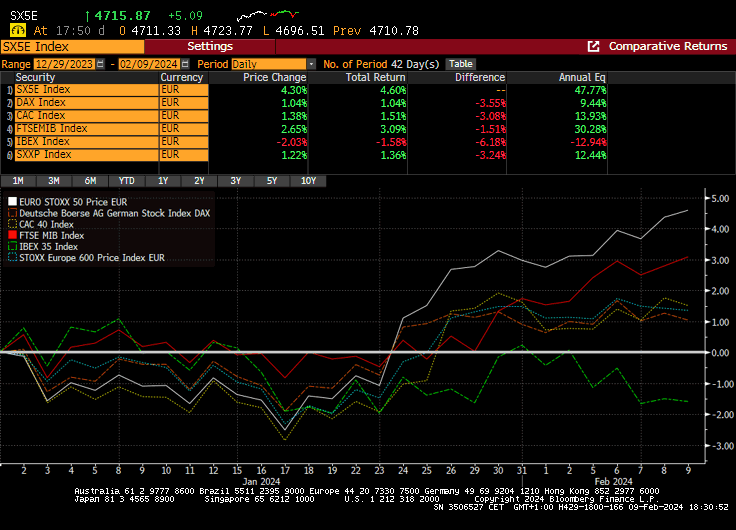Screen dimensions: 736x530
Task: Edit the end date 02/09/2024 field
Action: (149, 64)
